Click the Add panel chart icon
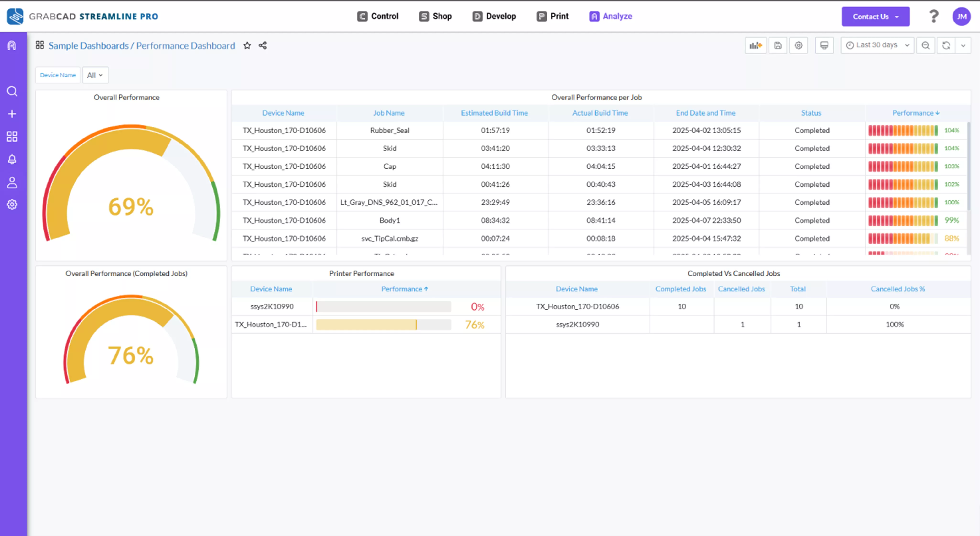 pyautogui.click(x=756, y=46)
